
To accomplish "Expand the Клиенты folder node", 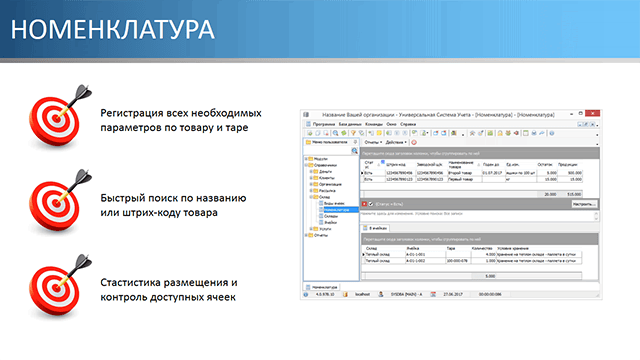I will pos(311,178).
